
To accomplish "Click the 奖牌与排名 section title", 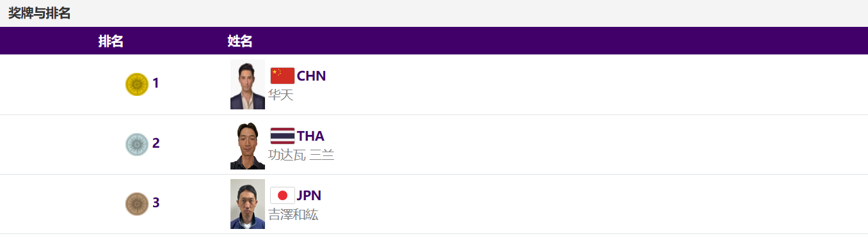I will [39, 13].
